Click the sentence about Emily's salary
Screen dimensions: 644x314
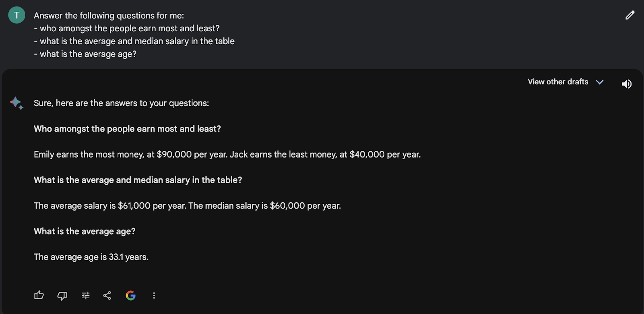coord(227,155)
